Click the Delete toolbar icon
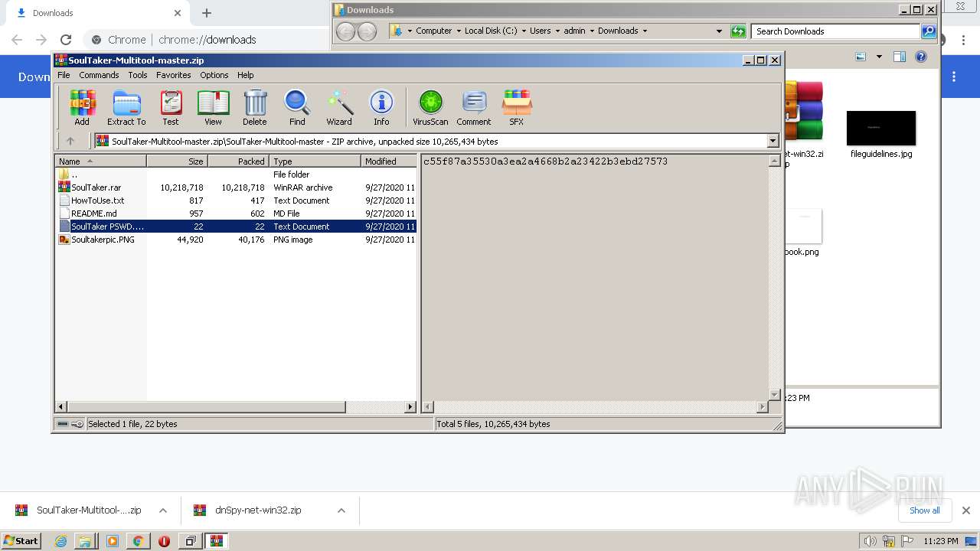 coord(255,107)
